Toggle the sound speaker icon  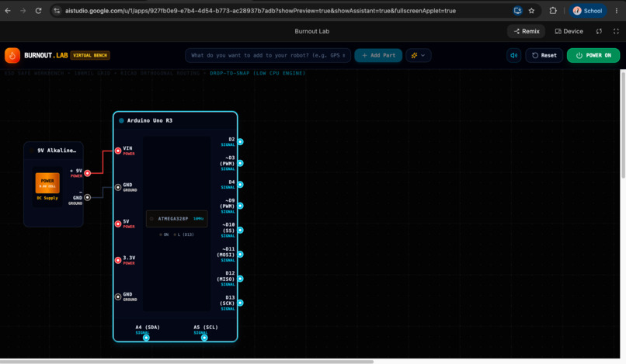click(514, 55)
